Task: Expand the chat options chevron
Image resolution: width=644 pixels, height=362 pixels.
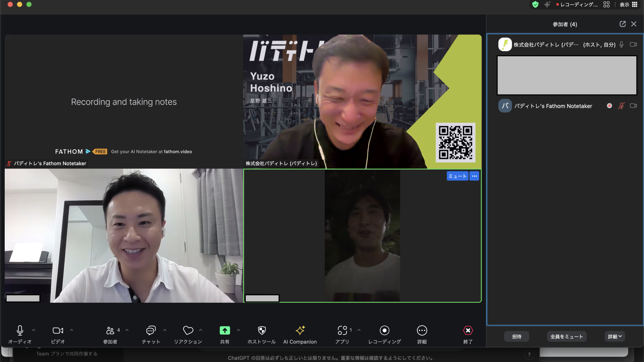Action: tap(165, 330)
